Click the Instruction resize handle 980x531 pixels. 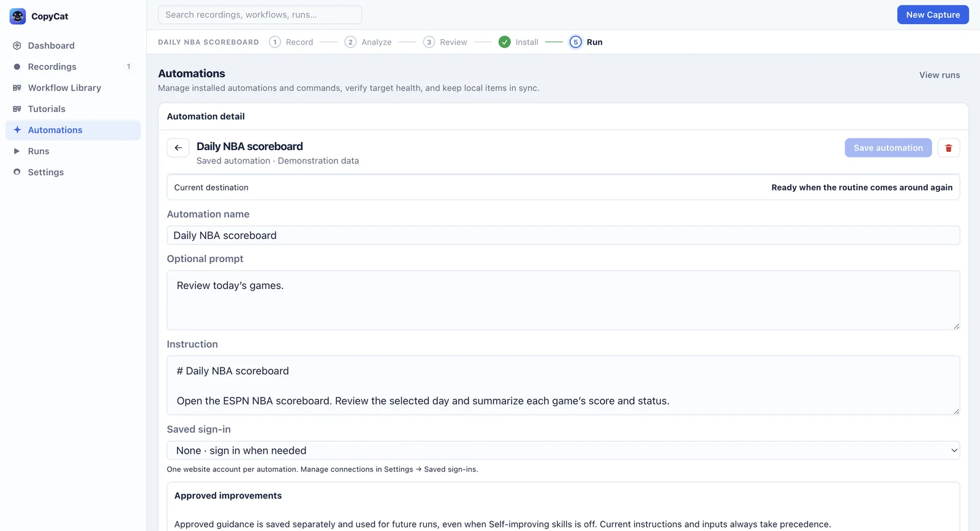tap(956, 411)
